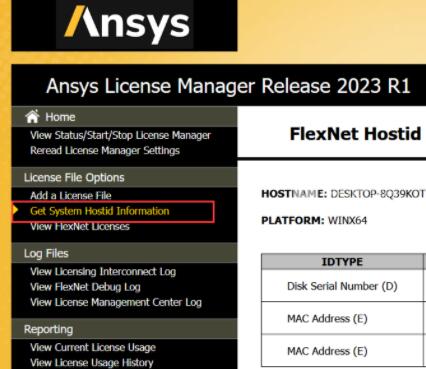The height and width of the screenshot is (369, 426).
Task: Click the Ansys License Manager Release title
Action: (x=228, y=86)
